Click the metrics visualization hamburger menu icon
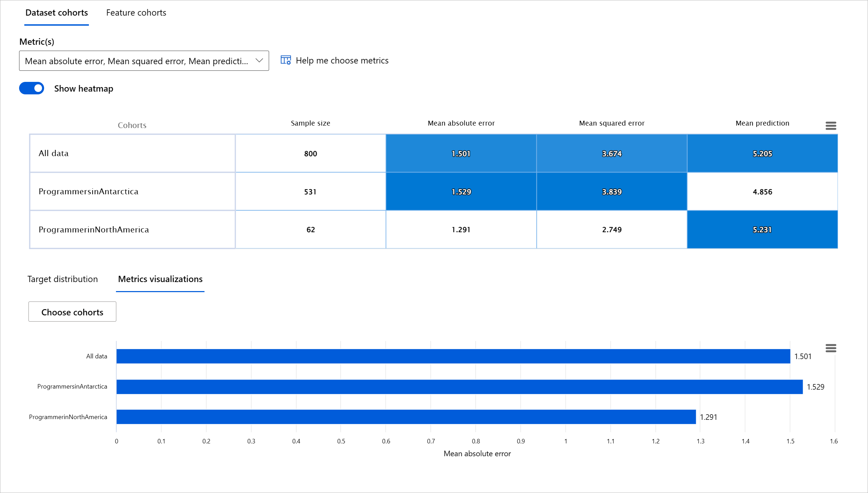The image size is (868, 493). tap(831, 348)
